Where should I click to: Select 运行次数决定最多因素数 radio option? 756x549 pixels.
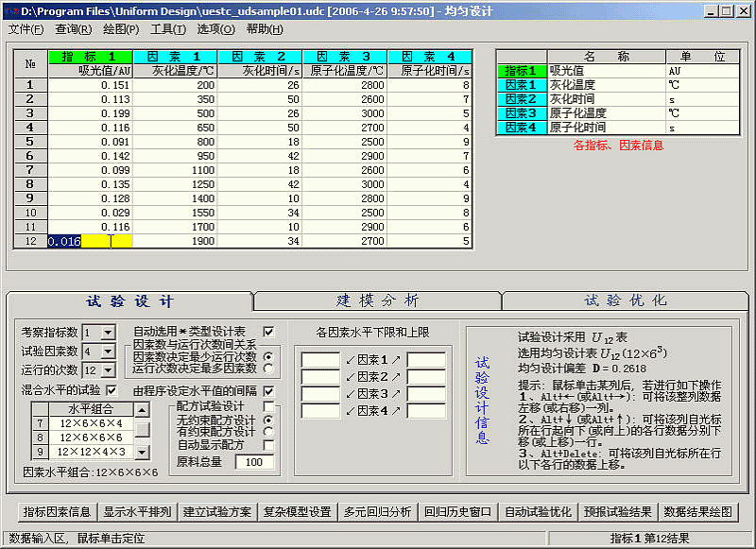268,369
